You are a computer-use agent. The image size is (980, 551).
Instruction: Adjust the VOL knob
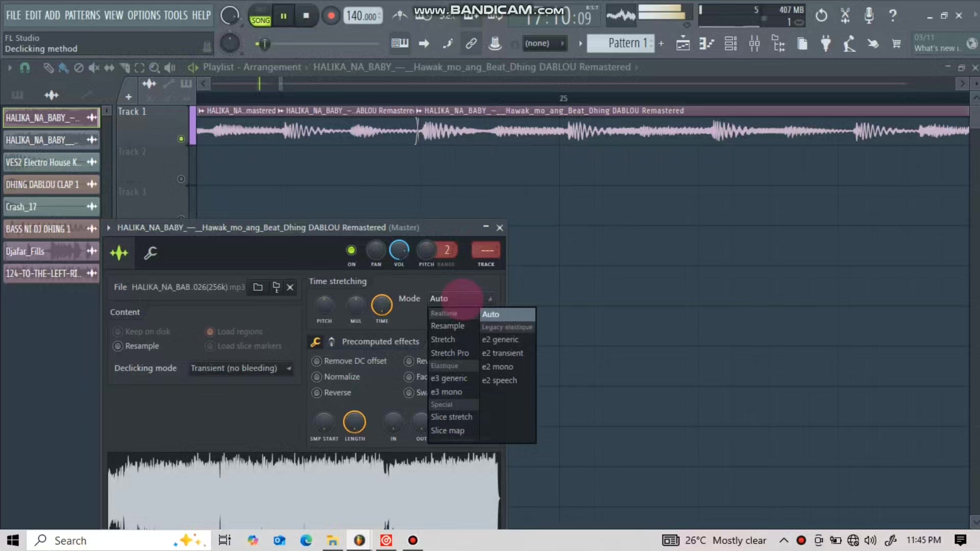(399, 250)
